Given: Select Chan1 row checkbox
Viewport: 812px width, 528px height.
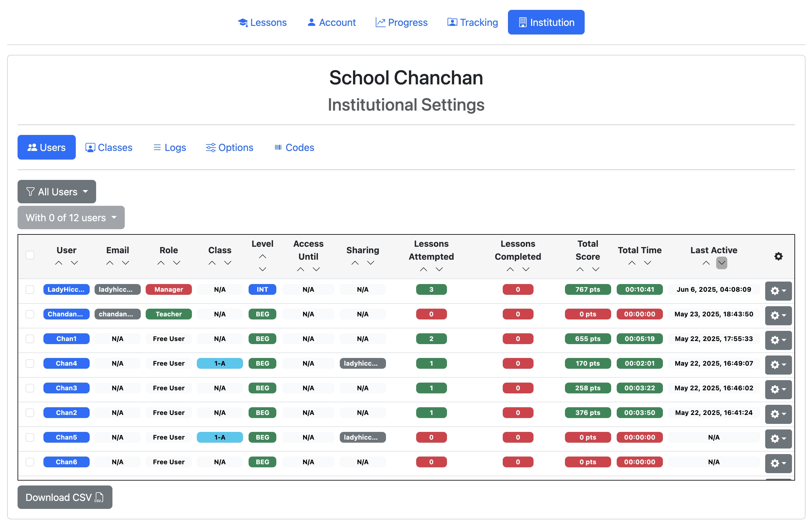Looking at the screenshot, I should (30, 339).
